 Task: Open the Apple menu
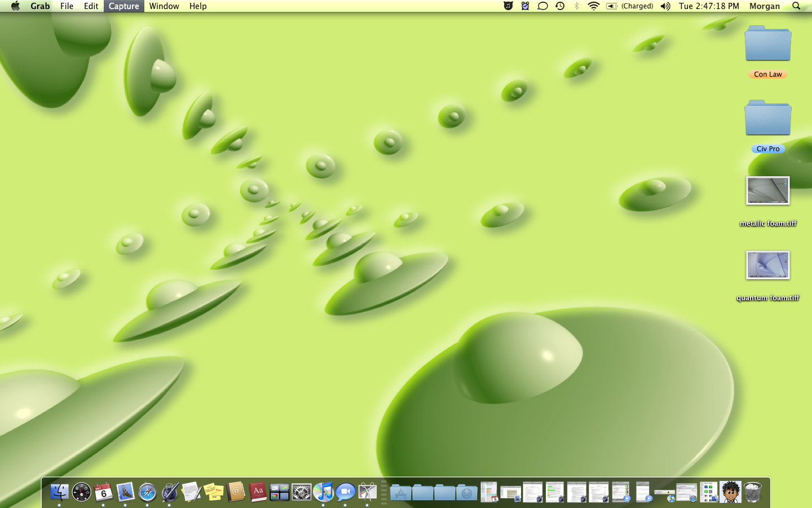tap(15, 6)
